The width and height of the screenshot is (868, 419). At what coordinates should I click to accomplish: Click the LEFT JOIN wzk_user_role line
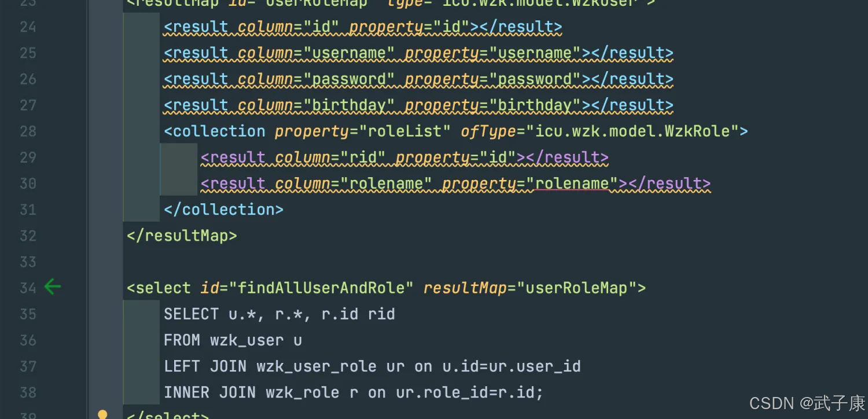click(372, 366)
